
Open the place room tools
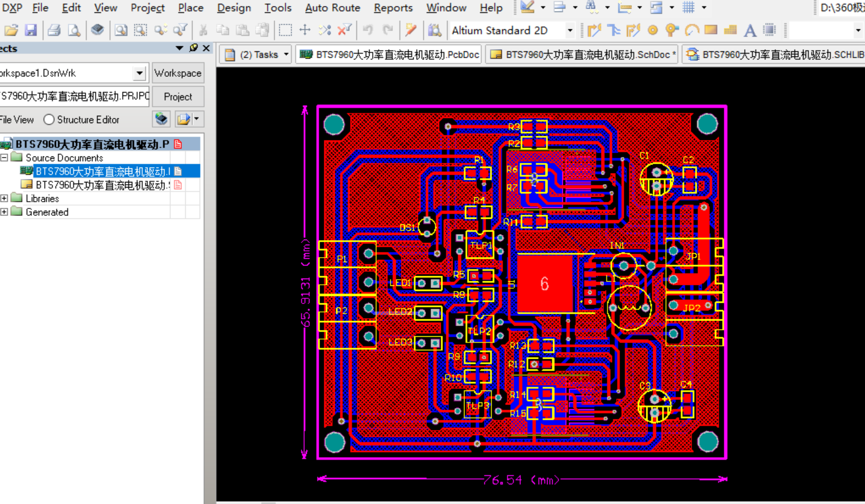click(x=656, y=7)
